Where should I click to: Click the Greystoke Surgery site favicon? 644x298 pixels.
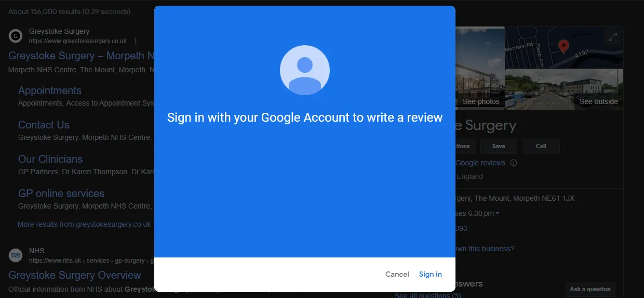[16, 36]
